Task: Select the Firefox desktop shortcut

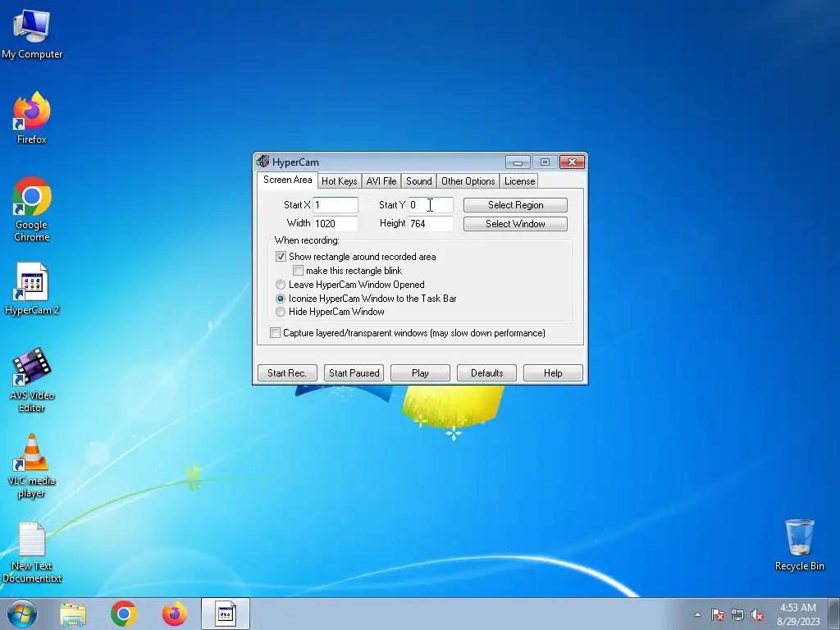Action: click(x=32, y=118)
